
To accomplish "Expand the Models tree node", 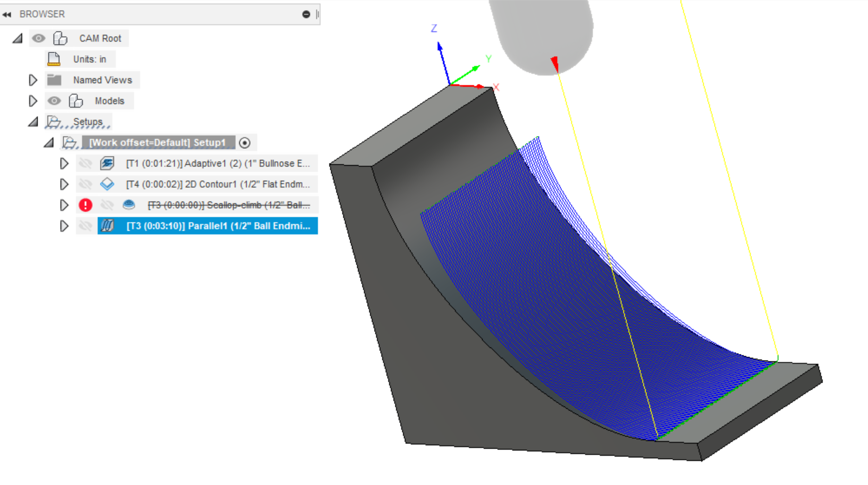I will pyautogui.click(x=33, y=101).
